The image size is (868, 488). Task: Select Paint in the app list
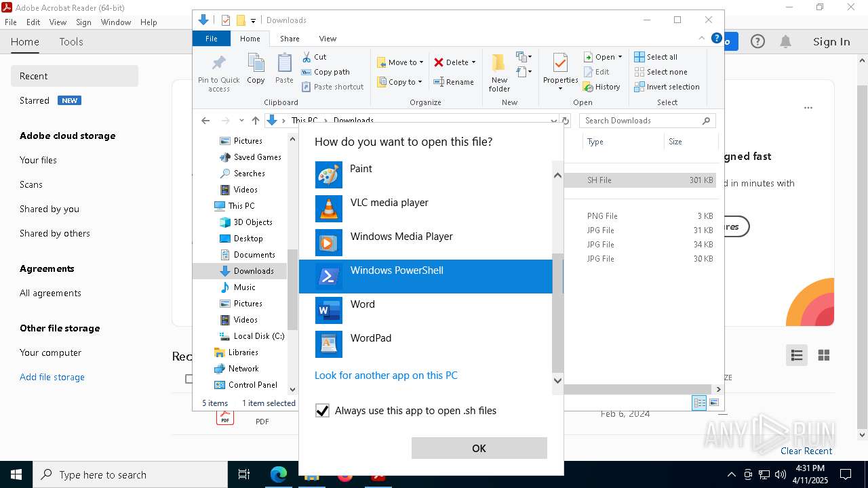click(x=426, y=175)
